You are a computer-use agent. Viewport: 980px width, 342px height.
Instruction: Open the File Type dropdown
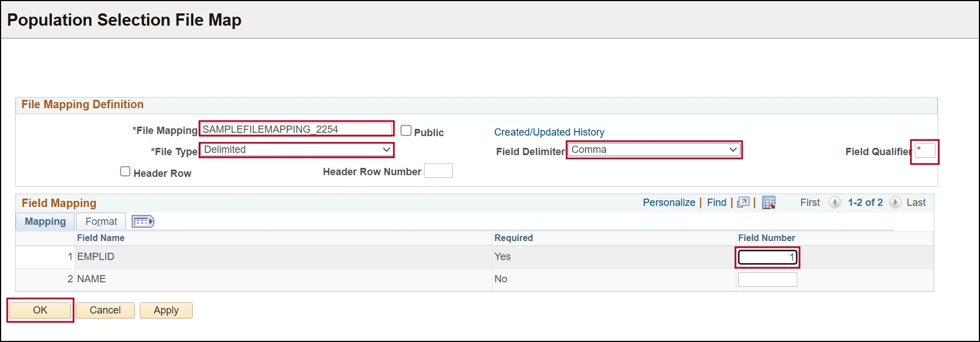click(296, 150)
